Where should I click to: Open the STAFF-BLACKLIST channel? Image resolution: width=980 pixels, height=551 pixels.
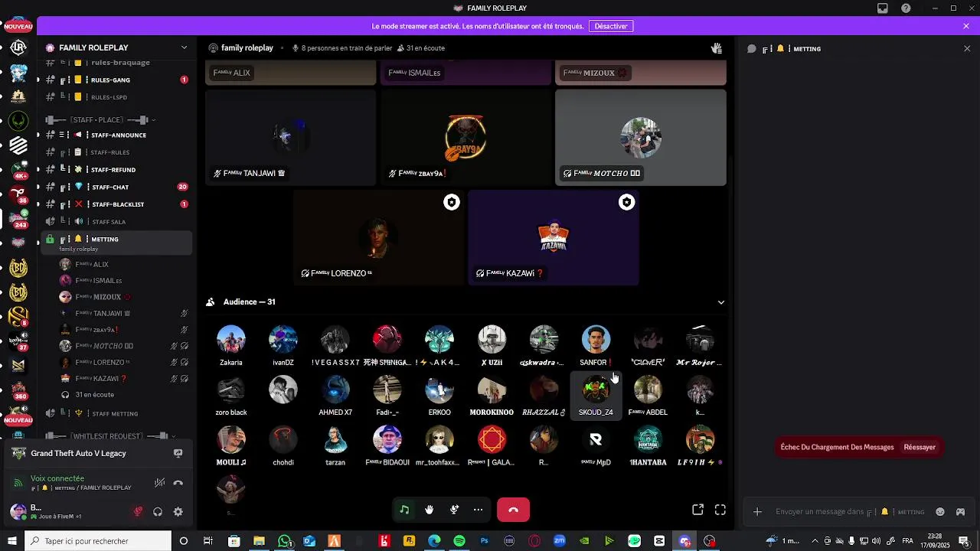(117, 204)
